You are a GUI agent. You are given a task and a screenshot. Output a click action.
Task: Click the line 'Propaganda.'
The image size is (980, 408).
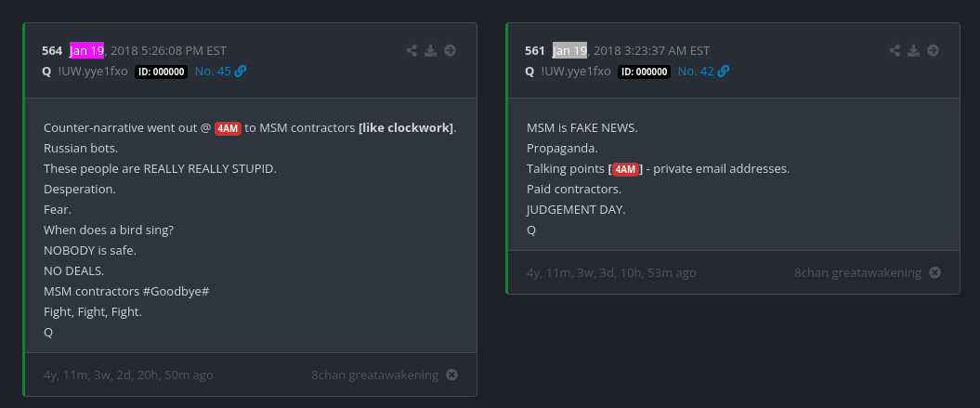point(563,149)
